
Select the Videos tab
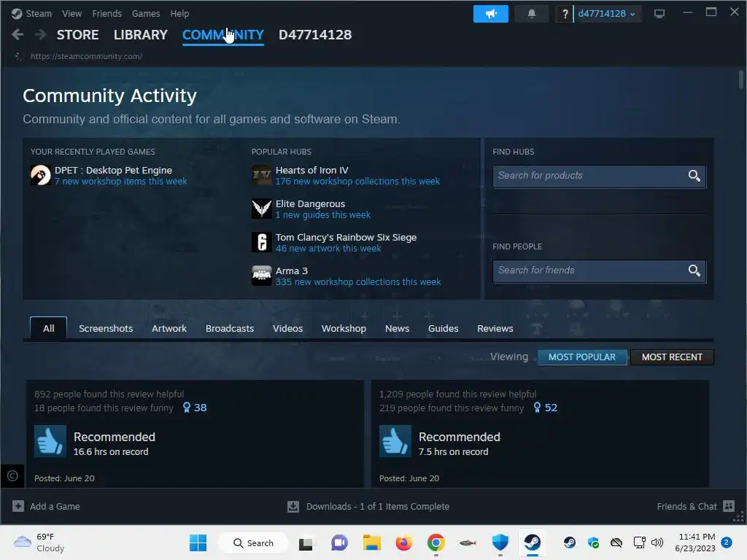[x=287, y=329]
